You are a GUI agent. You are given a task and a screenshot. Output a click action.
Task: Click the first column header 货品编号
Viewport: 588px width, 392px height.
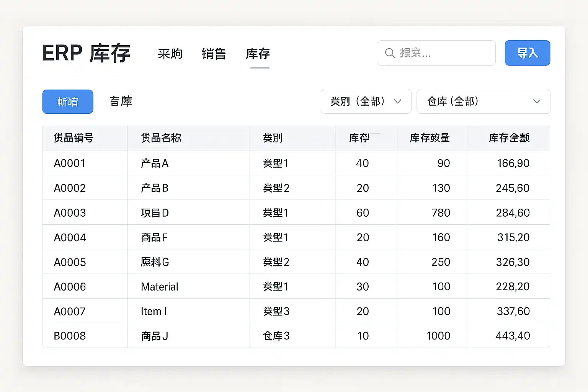click(x=73, y=138)
